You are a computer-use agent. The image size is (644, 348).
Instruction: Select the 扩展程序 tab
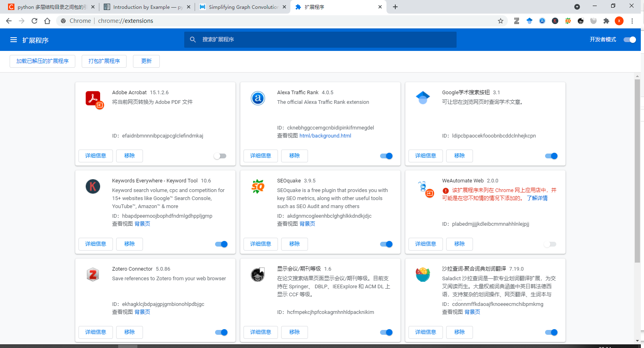(x=339, y=7)
